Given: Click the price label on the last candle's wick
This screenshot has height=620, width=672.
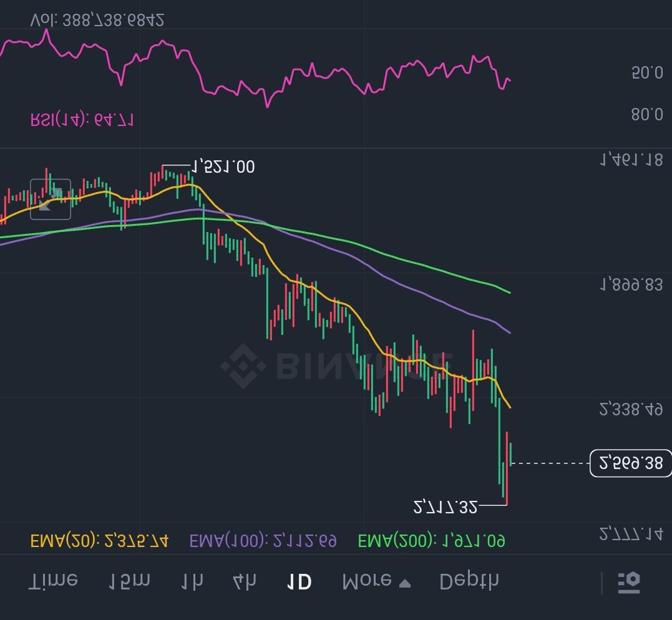Looking at the screenshot, I should (446, 507).
